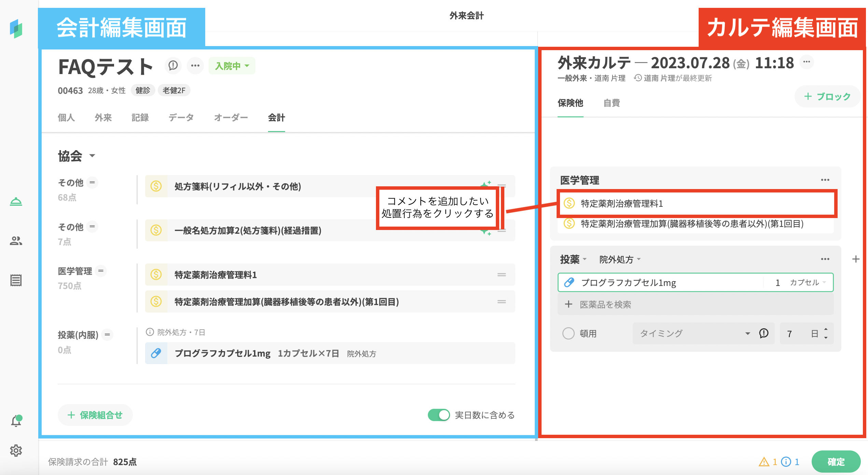The height and width of the screenshot is (475, 868).
Task: Open the patients list sidebar icon
Action: click(16, 241)
